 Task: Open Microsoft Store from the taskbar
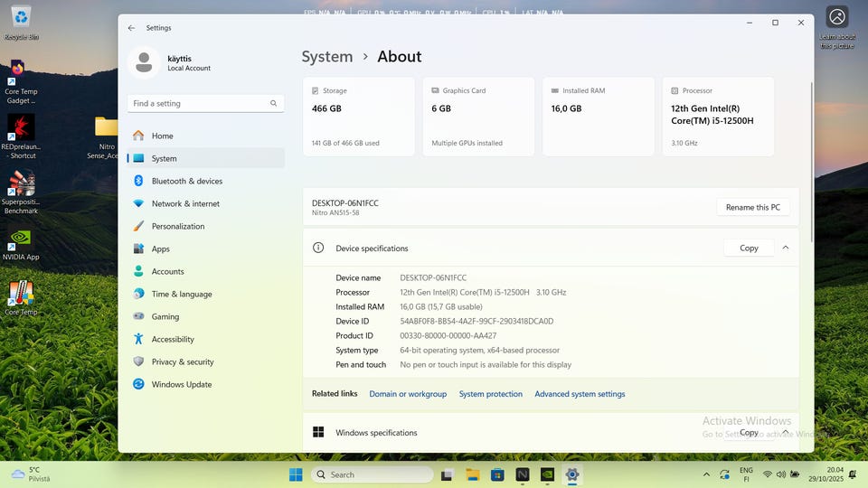pos(497,474)
